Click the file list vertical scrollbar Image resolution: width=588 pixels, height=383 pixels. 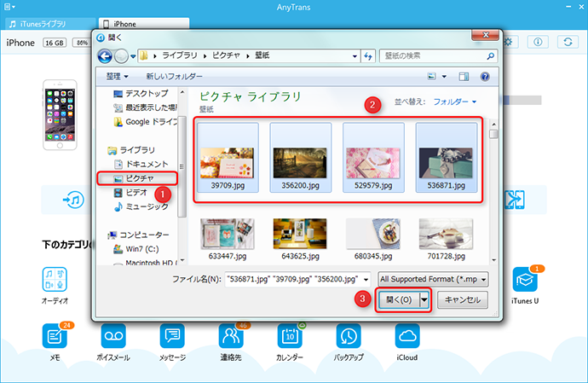click(493, 191)
